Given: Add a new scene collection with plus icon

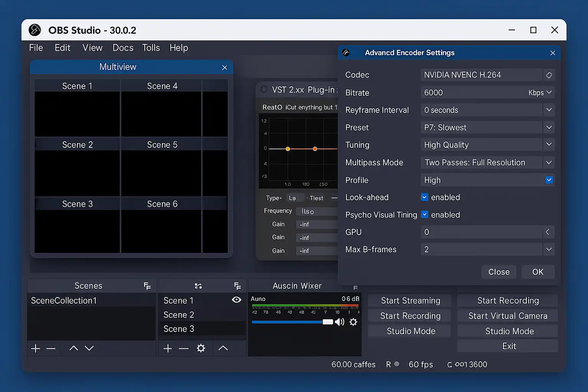Looking at the screenshot, I should [x=36, y=348].
